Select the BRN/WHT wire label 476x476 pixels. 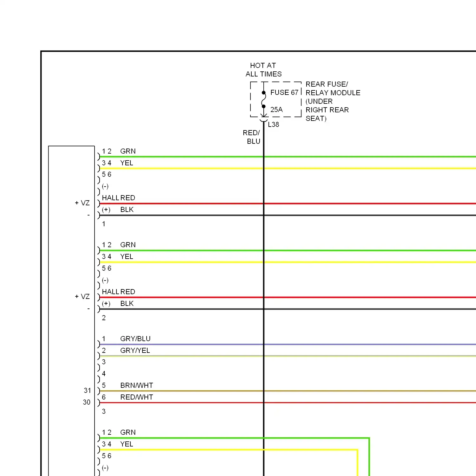coord(137,386)
